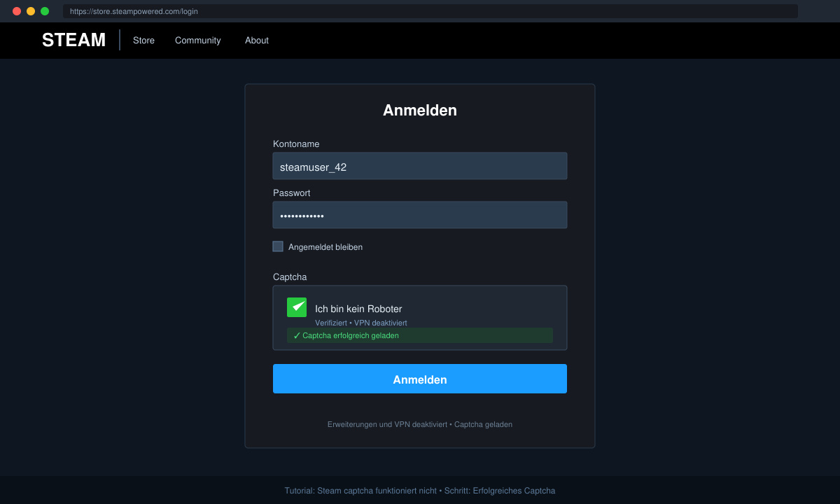The width and height of the screenshot is (840, 504).
Task: Click the blue Anmelden button
Action: 420,379
